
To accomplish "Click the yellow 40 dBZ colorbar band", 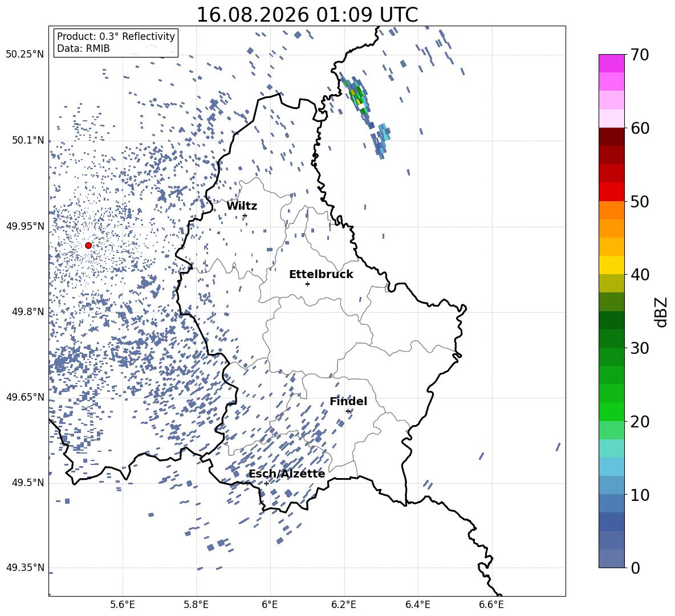I will (x=611, y=265).
